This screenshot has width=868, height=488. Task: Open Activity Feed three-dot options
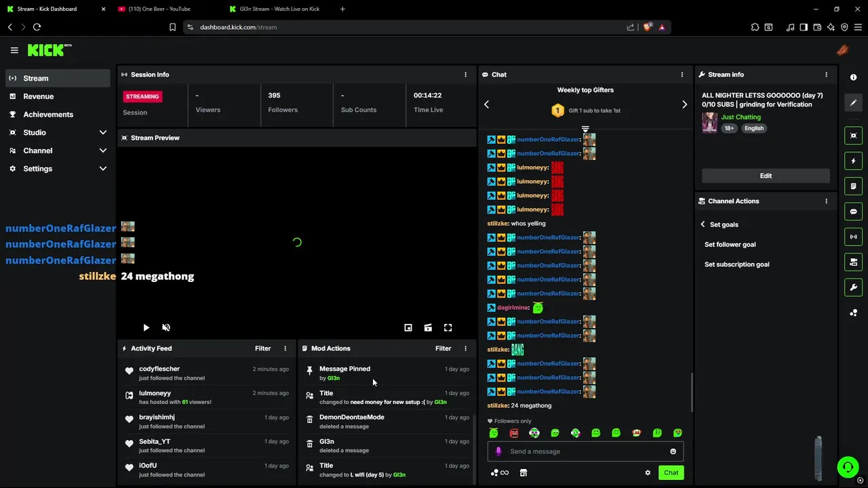click(x=285, y=348)
